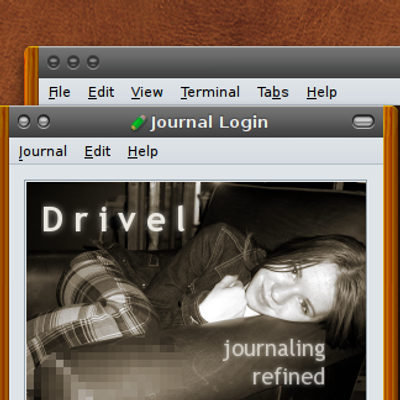Click the 'Drivel' text in the splash image
Image resolution: width=400 pixels, height=400 pixels.
[x=114, y=219]
